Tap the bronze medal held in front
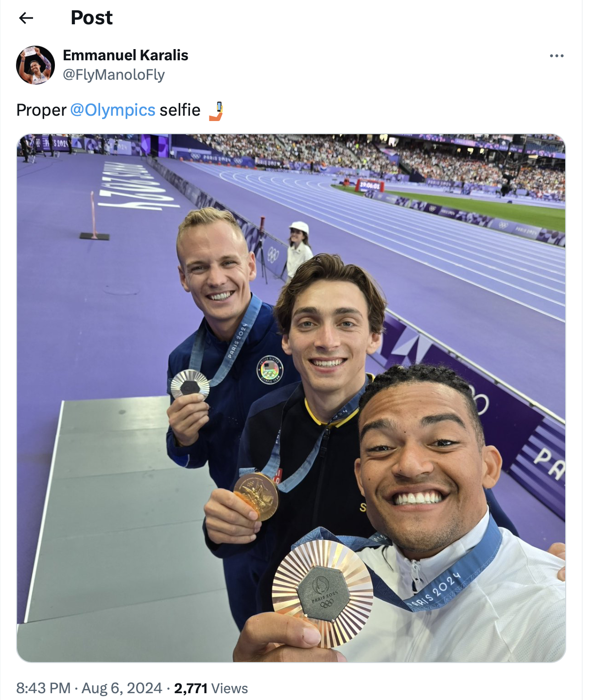The image size is (590, 700). coord(323,594)
